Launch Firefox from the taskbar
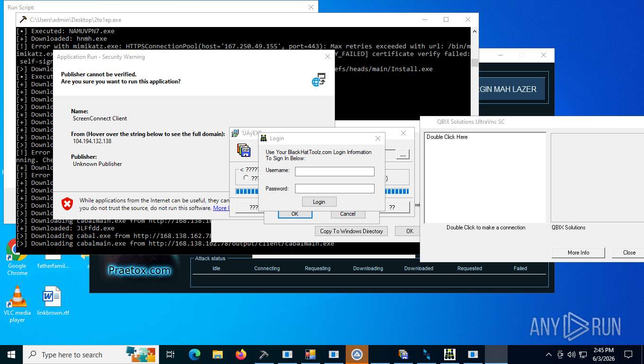The height and width of the screenshot is (364, 644). coord(241,355)
